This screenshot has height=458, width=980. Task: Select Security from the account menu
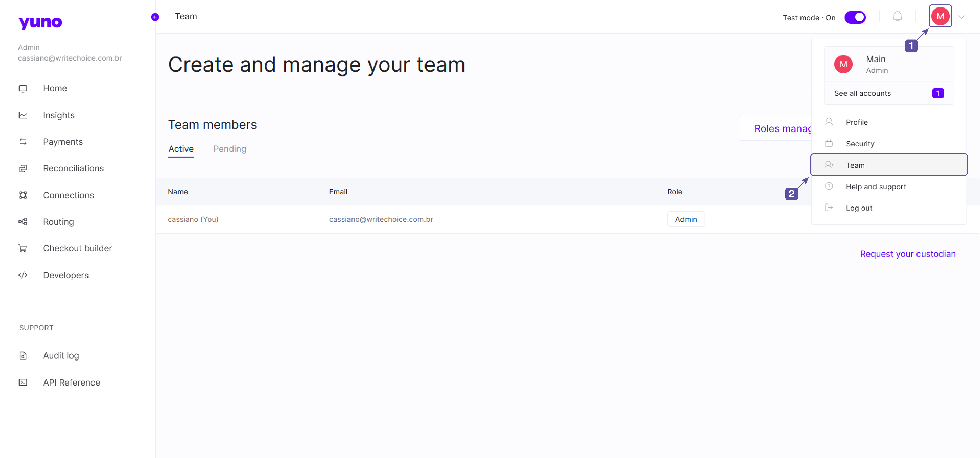[860, 144]
